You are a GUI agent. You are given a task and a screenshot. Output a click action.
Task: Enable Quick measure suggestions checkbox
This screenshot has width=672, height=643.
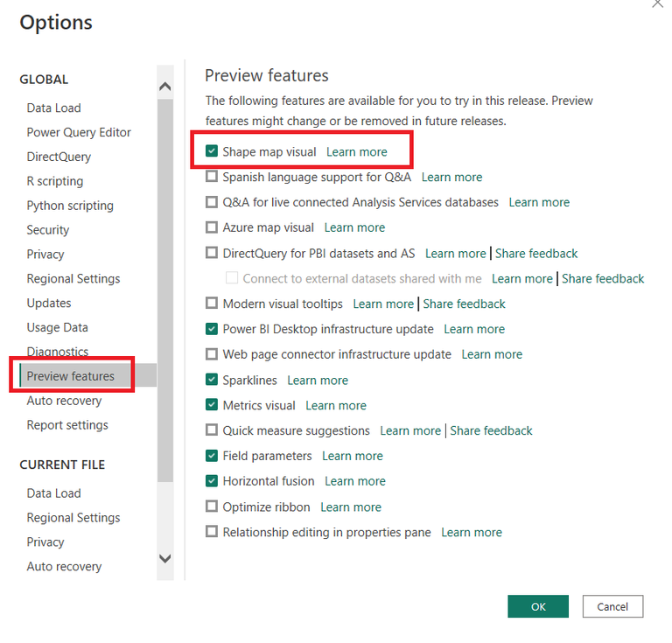tap(212, 430)
